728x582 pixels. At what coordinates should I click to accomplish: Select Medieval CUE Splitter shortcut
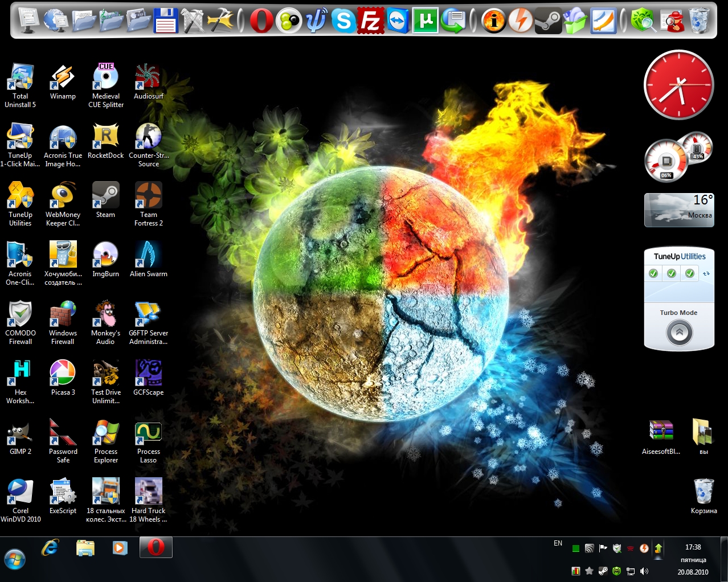click(106, 85)
